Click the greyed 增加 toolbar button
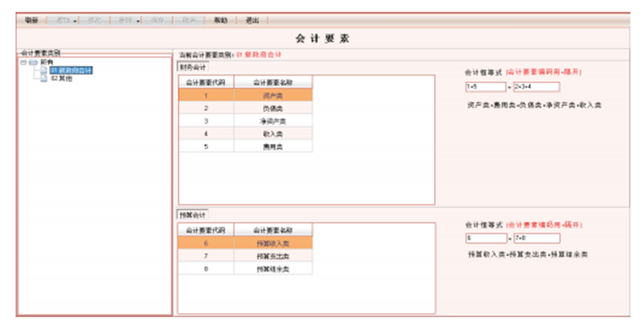This screenshot has width=644, height=325. [64, 20]
